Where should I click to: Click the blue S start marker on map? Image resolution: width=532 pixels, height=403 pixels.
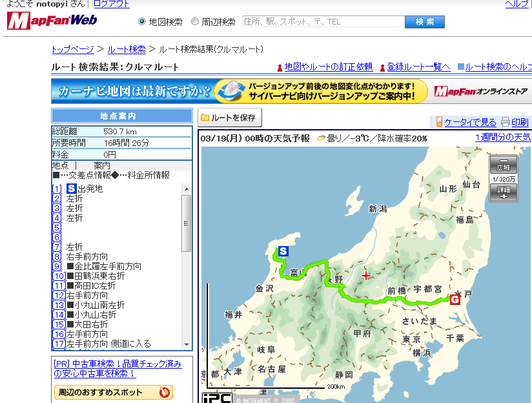[x=283, y=252]
